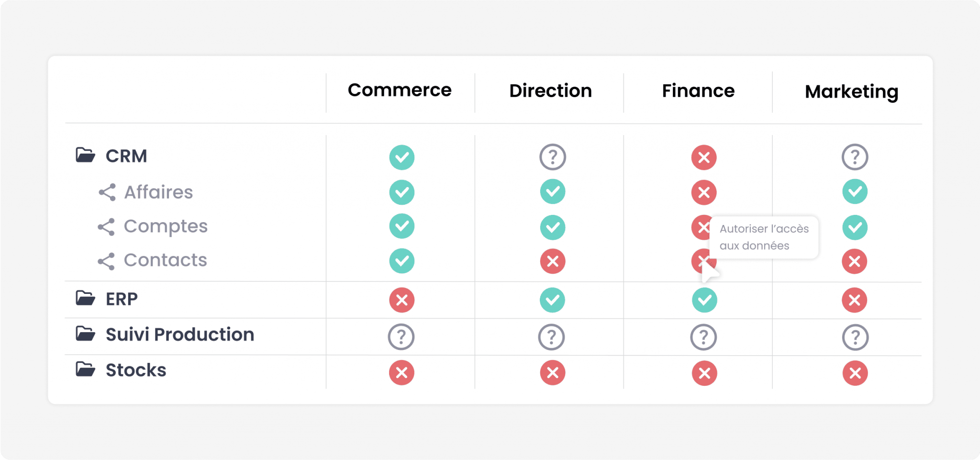Click the Autoriser l'accès aux données tooltip
This screenshot has width=980, height=460.
tap(764, 237)
